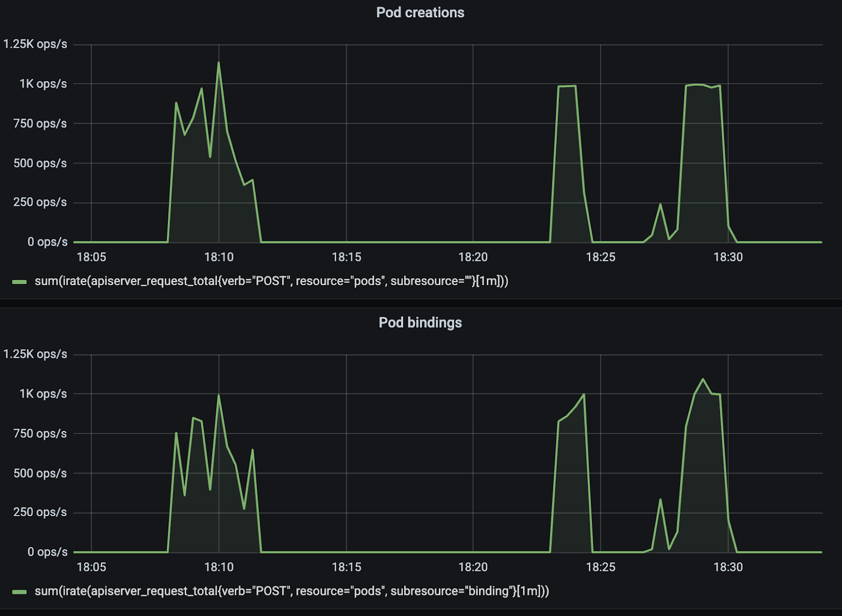
Task: Click the 0 ops/s y-axis label in Pod bindings
Action: click(47, 552)
